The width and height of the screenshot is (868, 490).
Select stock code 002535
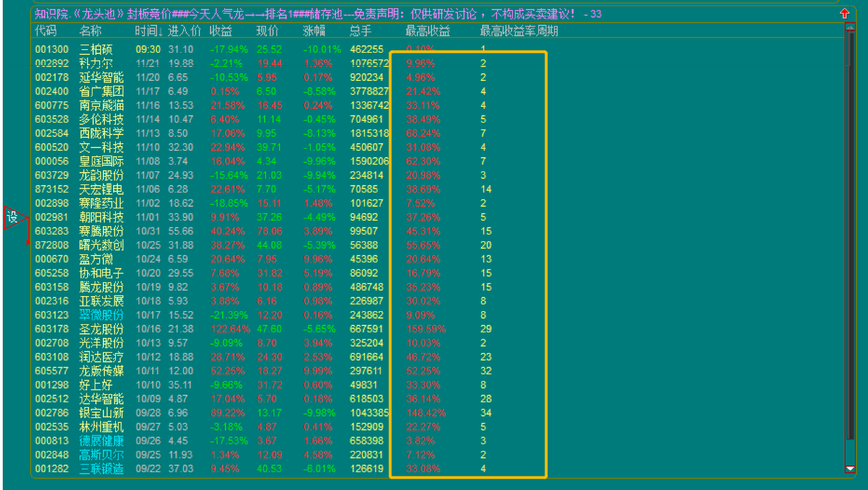52,427
